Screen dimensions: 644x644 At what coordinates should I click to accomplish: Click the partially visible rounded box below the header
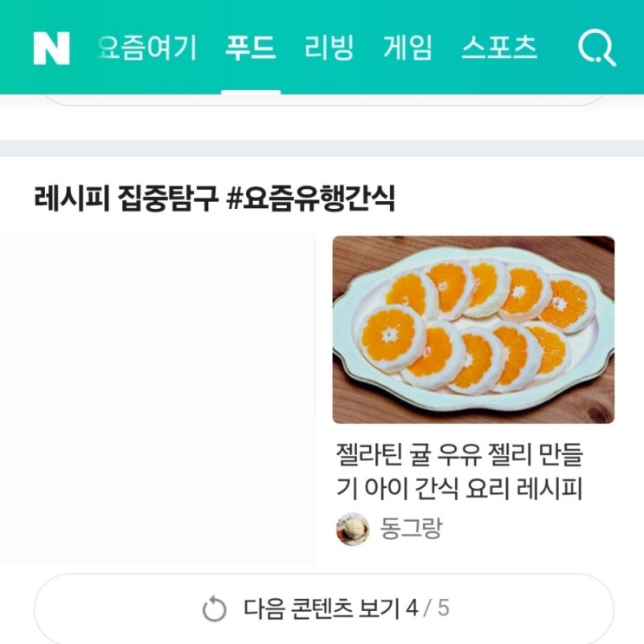(x=322, y=102)
